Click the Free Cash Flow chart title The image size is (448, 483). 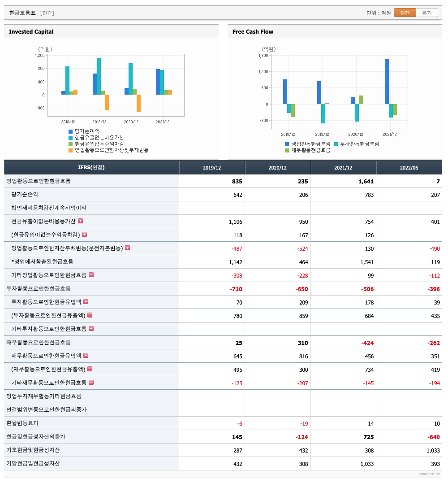click(x=253, y=31)
